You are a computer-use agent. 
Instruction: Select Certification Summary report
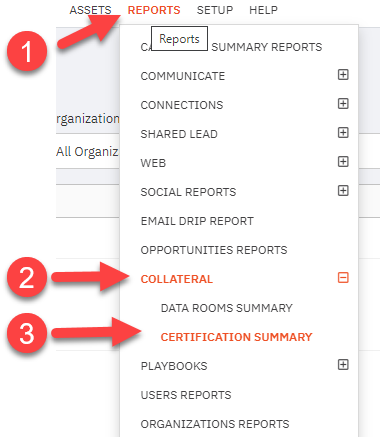click(236, 337)
